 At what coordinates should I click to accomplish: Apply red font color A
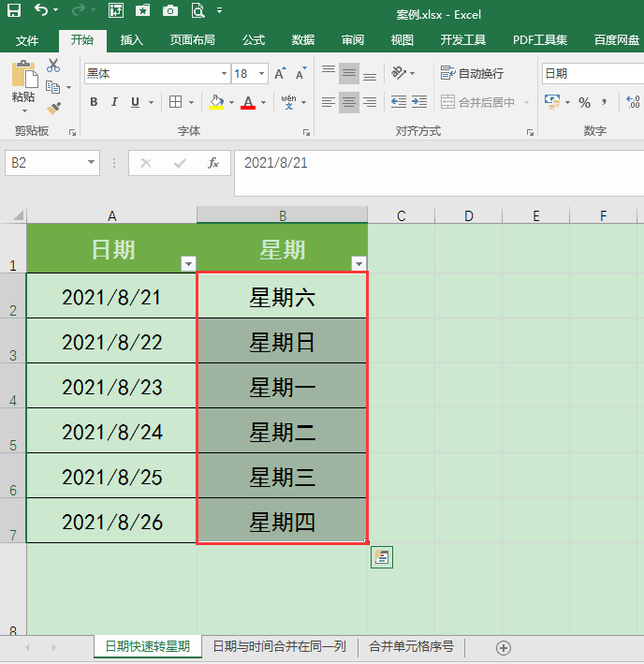248,102
